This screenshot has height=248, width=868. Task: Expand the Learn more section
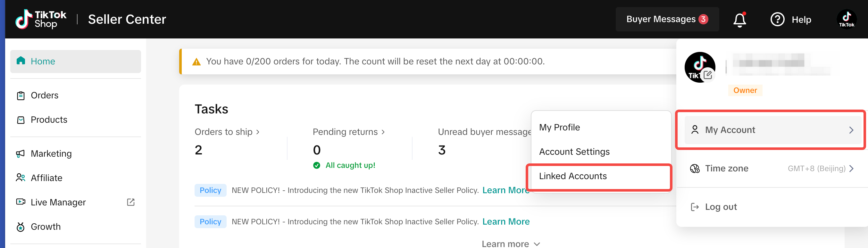[x=510, y=244]
